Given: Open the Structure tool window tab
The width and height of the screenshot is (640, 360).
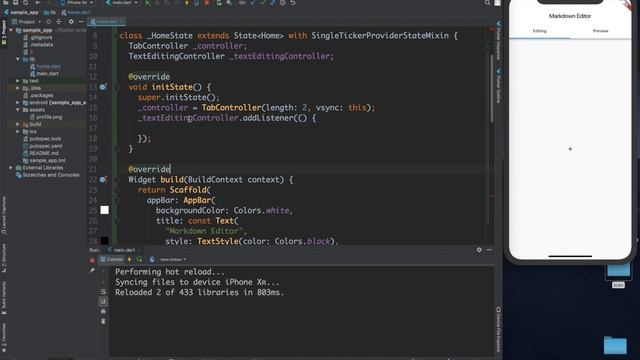Looking at the screenshot, I should (x=4, y=258).
